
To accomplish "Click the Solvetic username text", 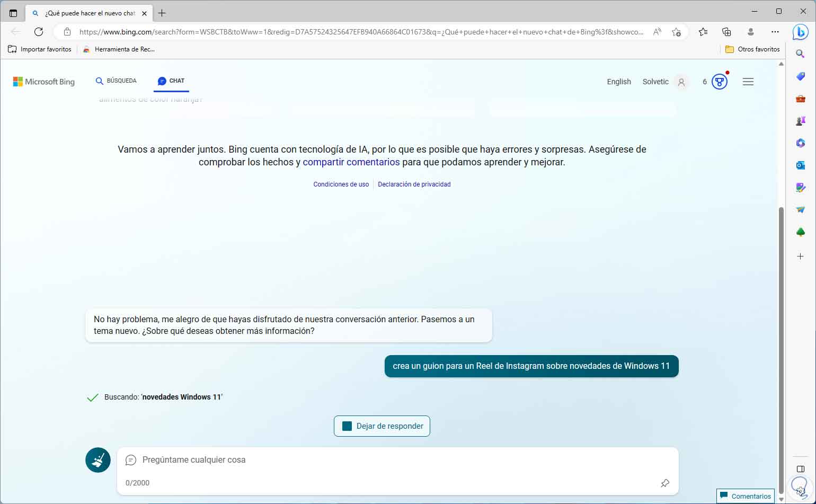I will 655,82.
